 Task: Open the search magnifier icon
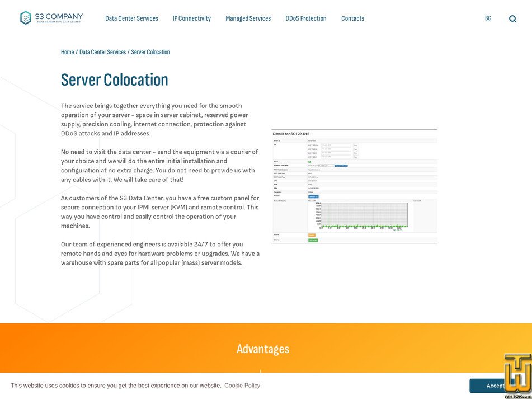512,19
